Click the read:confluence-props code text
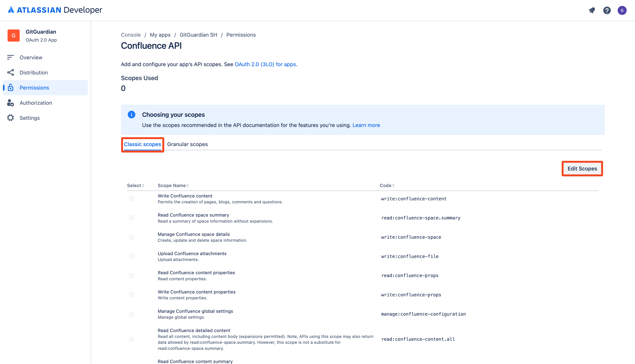635x364 pixels. [x=410, y=276]
